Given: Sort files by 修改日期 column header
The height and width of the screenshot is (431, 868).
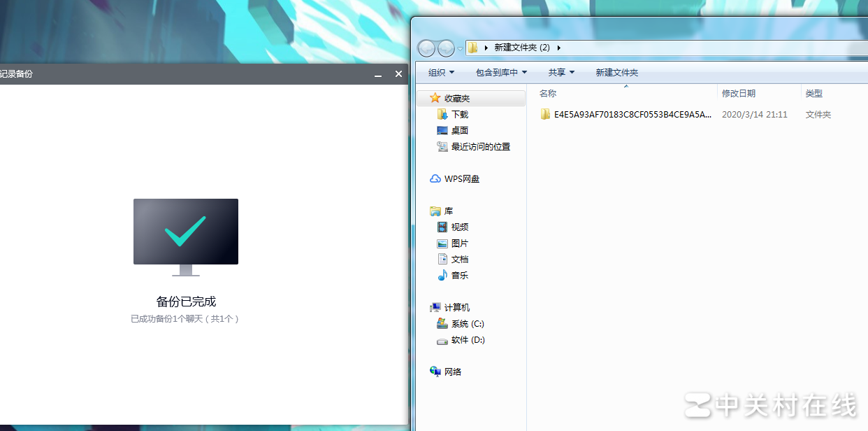Looking at the screenshot, I should point(739,94).
